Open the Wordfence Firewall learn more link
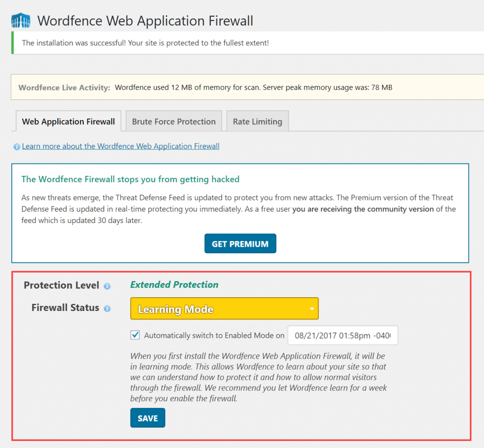The width and height of the screenshot is (484, 448). click(x=121, y=146)
